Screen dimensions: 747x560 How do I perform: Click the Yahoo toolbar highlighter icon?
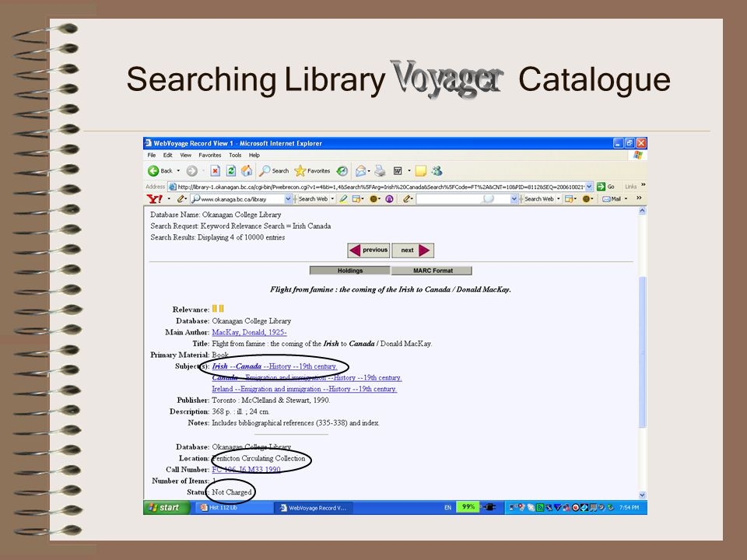click(343, 199)
